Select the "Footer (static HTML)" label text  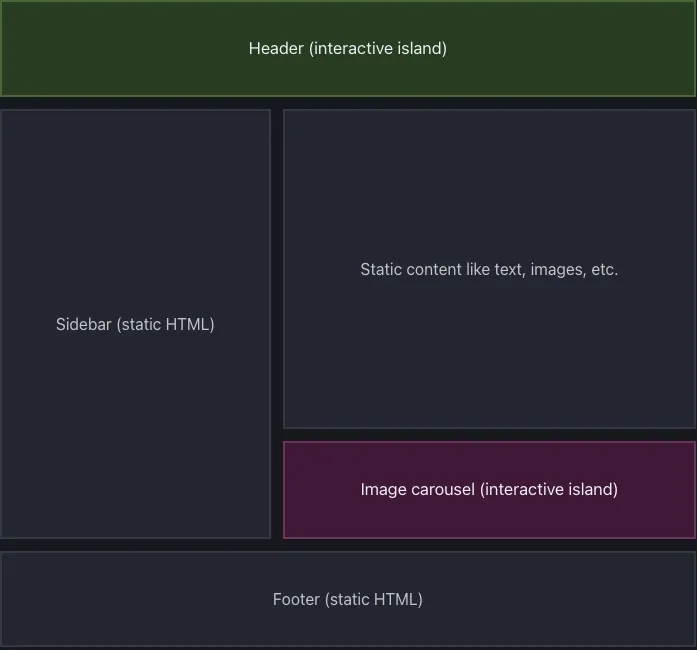click(x=347, y=599)
